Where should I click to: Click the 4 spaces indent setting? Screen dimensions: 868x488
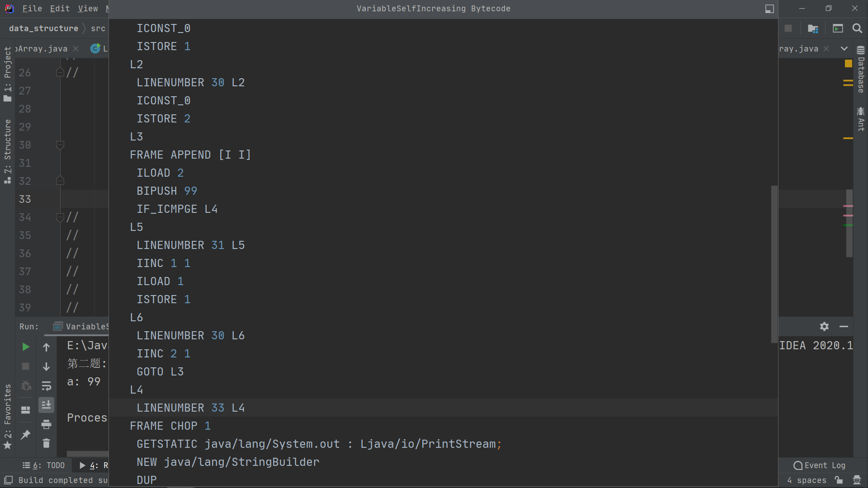coord(806,480)
